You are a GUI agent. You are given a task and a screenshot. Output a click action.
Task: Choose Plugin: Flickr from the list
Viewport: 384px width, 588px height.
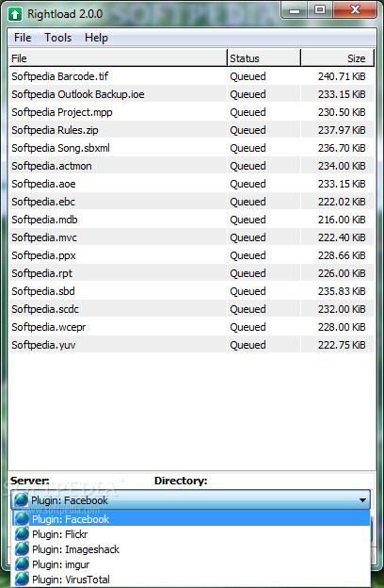coord(191,534)
